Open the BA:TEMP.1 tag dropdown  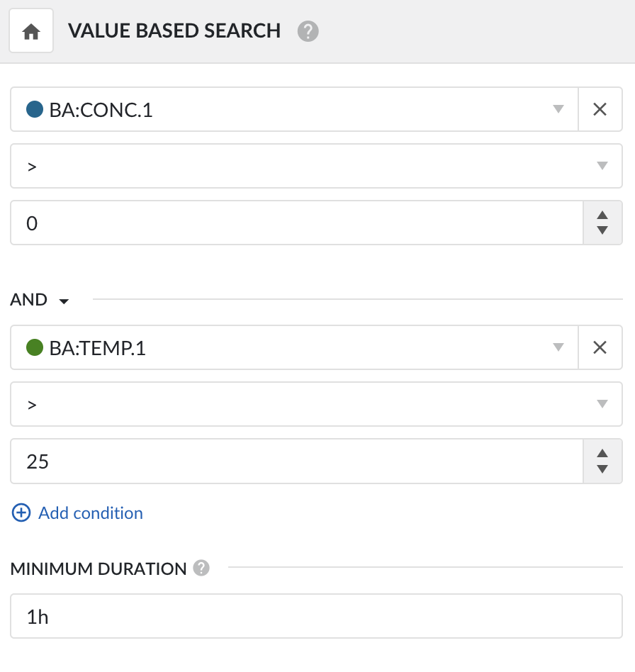point(294,347)
